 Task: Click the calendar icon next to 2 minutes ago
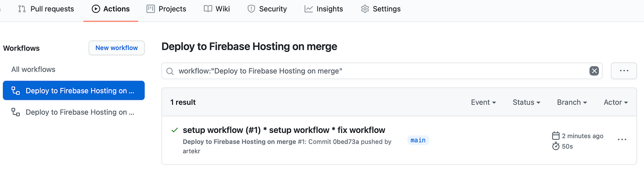point(556,136)
